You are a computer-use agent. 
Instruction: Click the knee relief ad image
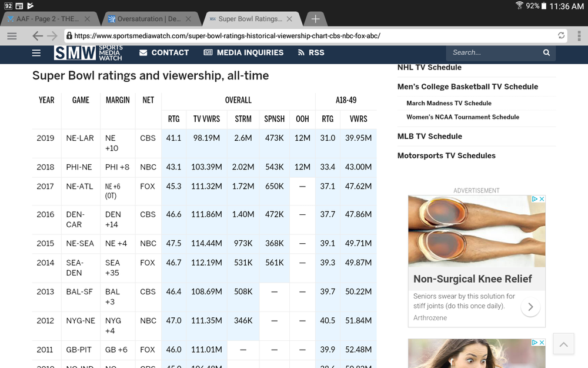tap(477, 231)
